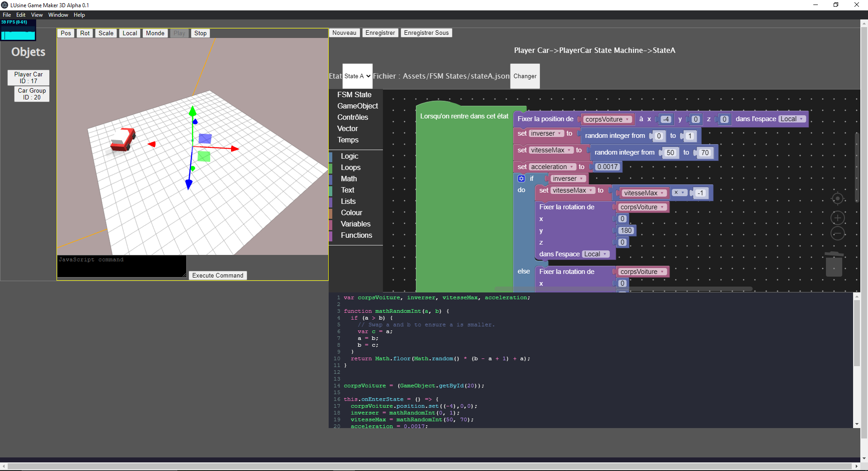Select the Pos transform mode
Viewport: 868px width, 471px height.
[66, 33]
